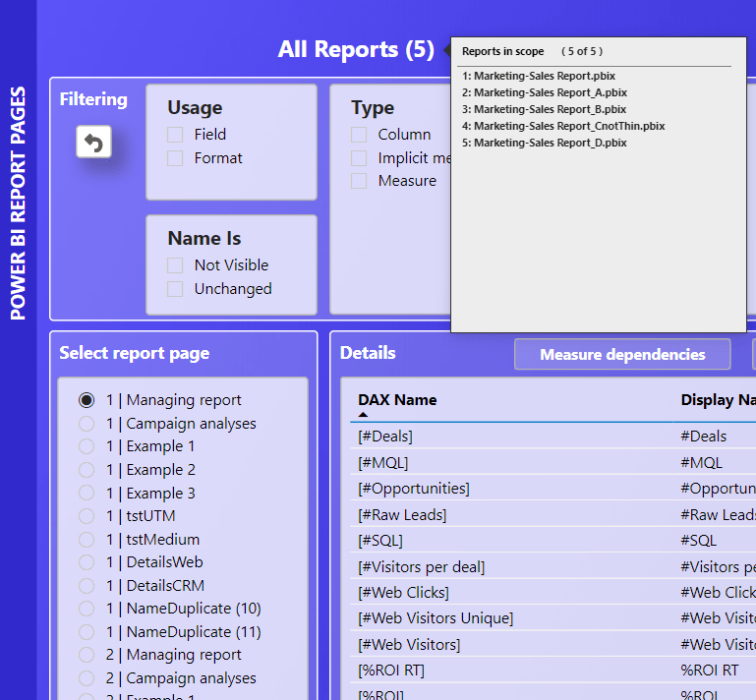Toggle the Measure type checkbox
Screen dimensions: 756x700
click(x=359, y=181)
